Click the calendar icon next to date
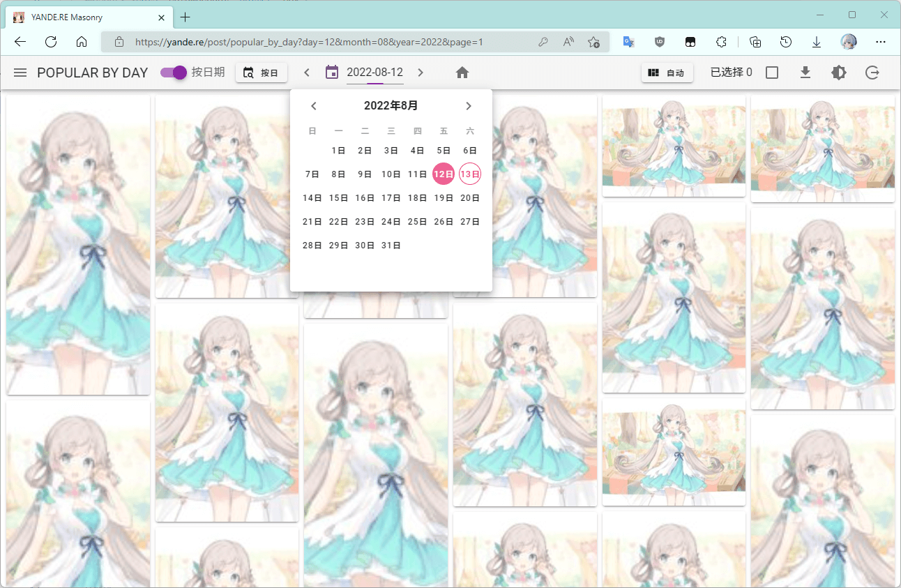The width and height of the screenshot is (901, 588). (333, 73)
